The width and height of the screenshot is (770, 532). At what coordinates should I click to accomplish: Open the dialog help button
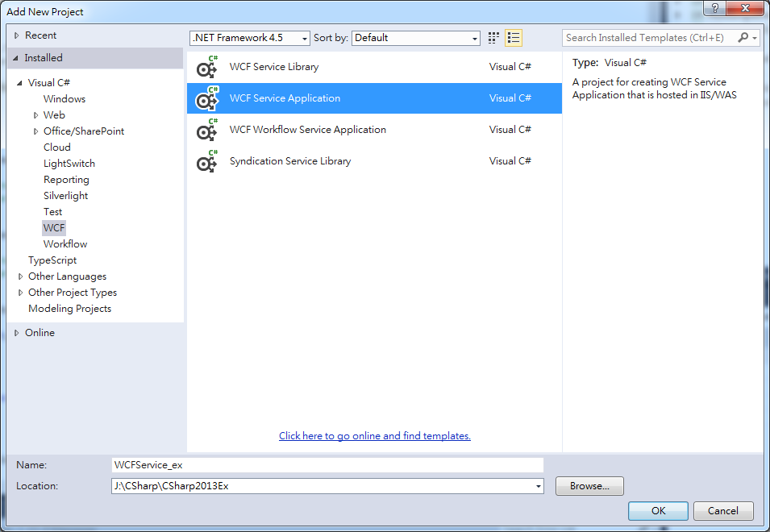tap(715, 8)
